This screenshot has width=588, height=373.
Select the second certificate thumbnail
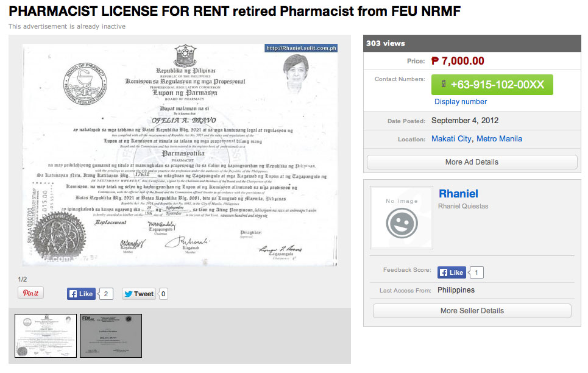click(x=111, y=335)
